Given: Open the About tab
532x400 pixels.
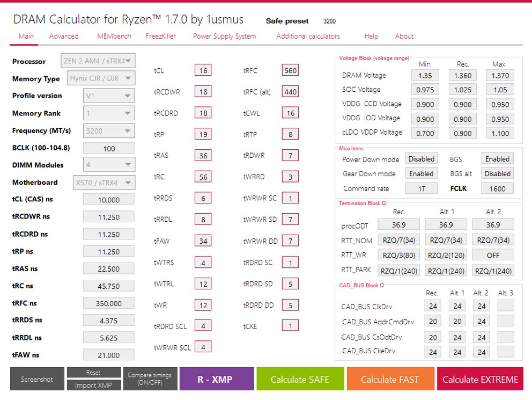Looking at the screenshot, I should [x=404, y=37].
